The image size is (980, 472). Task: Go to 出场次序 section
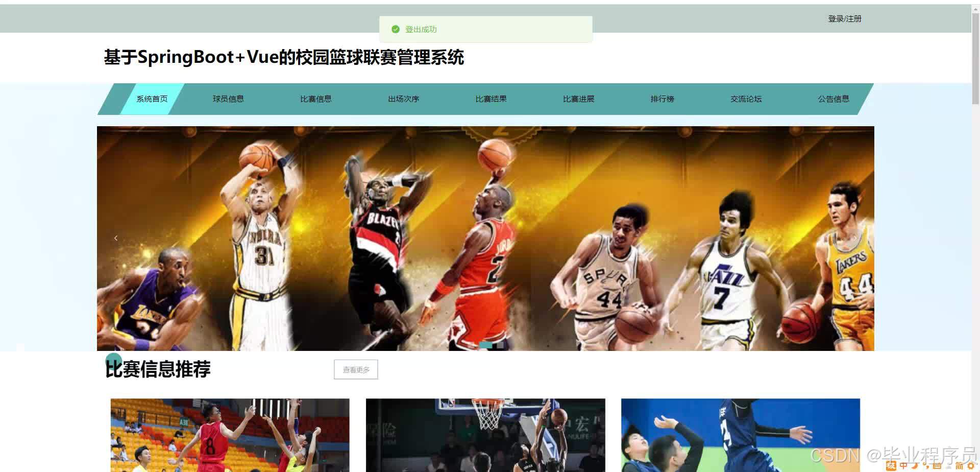pyautogui.click(x=403, y=99)
